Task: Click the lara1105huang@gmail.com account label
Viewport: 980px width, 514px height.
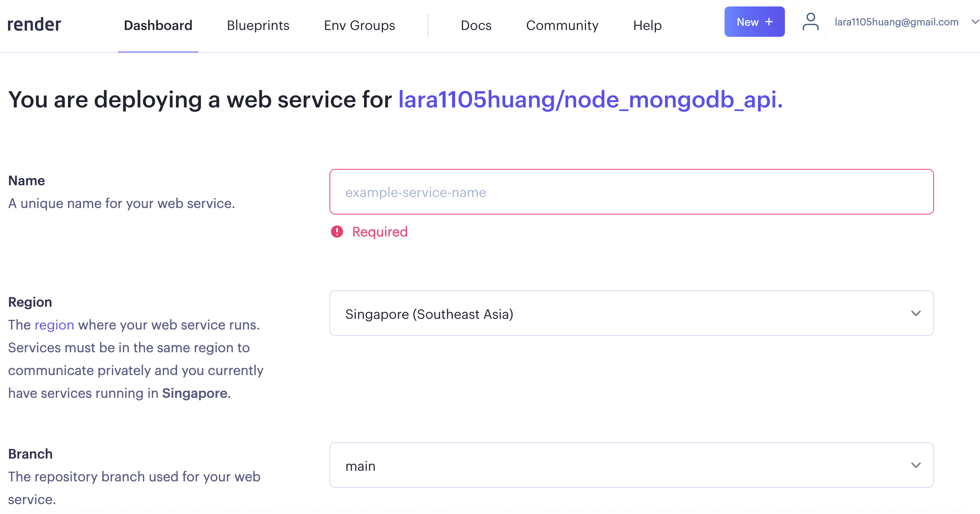Action: [896, 22]
